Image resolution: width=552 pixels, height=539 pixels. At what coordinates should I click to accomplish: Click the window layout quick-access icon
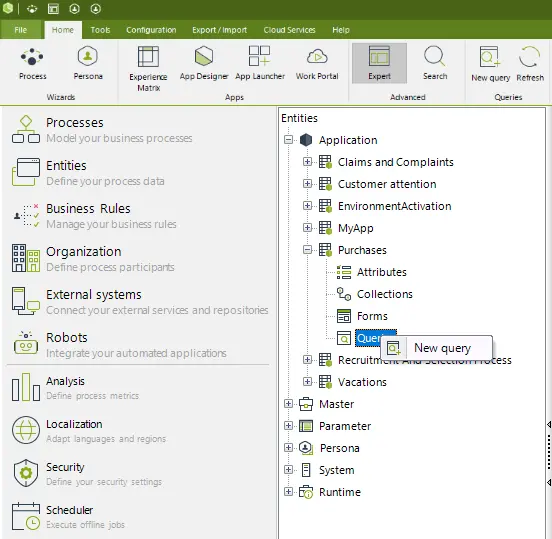click(53, 8)
